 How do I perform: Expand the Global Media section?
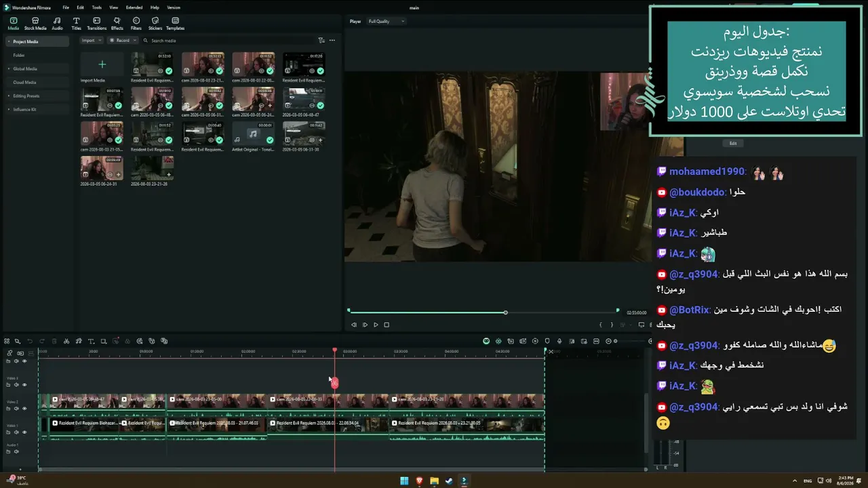pos(9,69)
